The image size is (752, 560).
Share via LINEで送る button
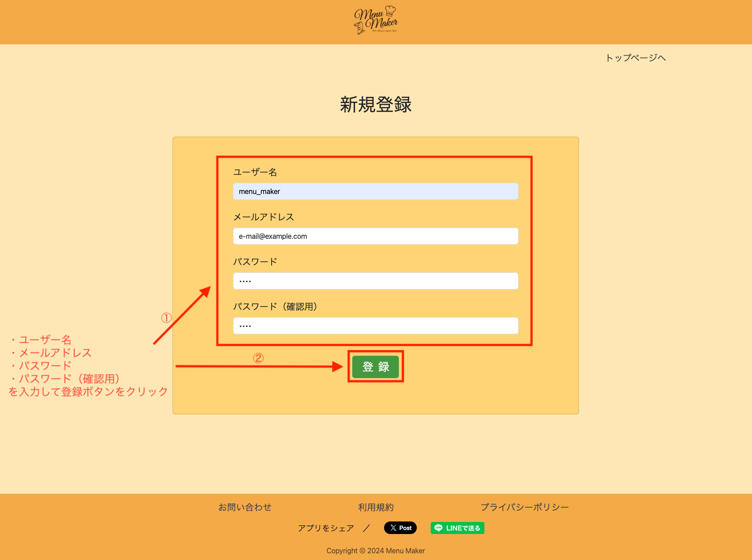pos(457,528)
